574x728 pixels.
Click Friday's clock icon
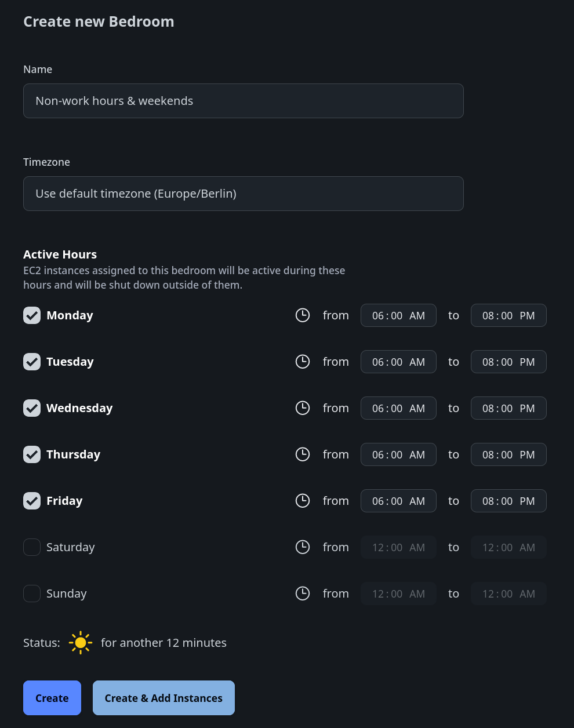(x=303, y=501)
